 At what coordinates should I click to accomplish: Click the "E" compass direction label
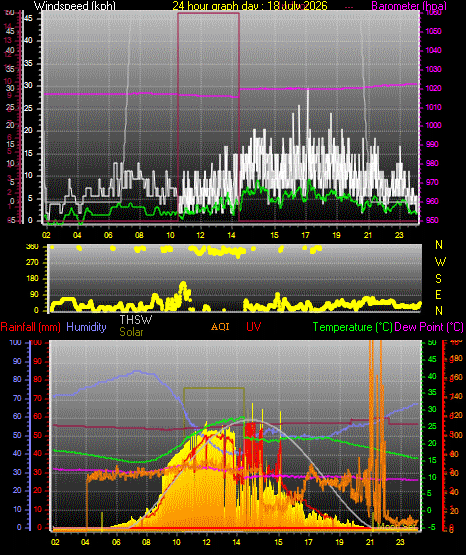[x=438, y=294]
